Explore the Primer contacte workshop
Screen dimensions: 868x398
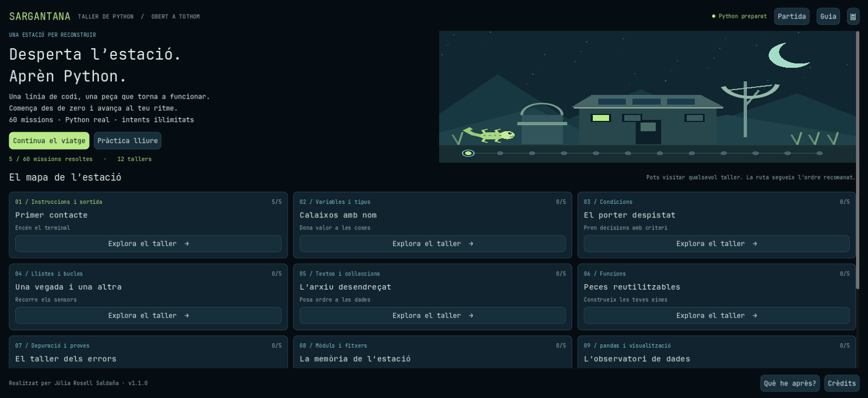(x=148, y=243)
